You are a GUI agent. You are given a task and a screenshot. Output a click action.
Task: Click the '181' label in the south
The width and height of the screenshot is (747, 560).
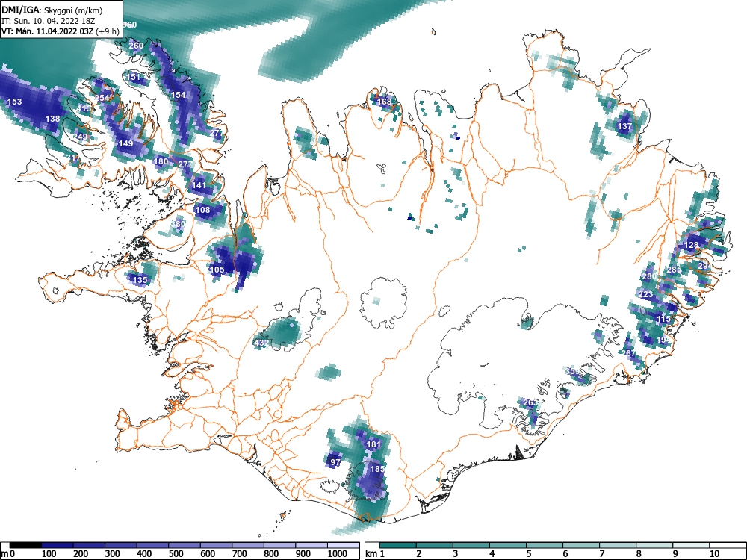tap(374, 444)
